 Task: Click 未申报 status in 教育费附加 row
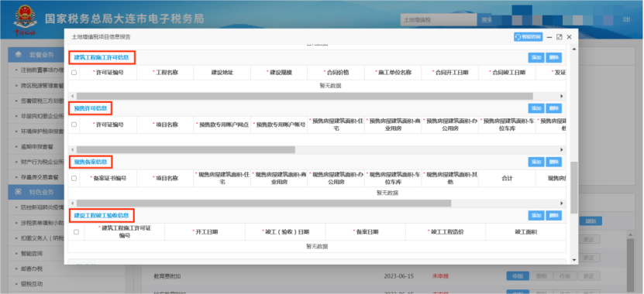pyautogui.click(x=440, y=276)
